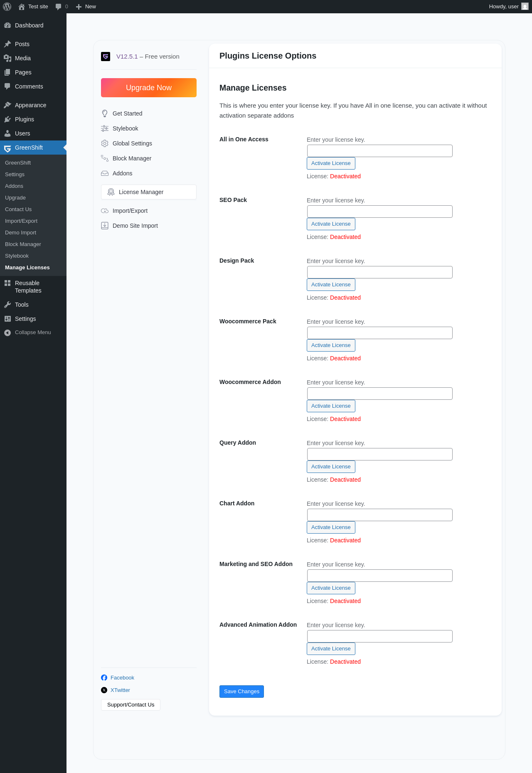Activate License for Marketing and SEO Addon
The image size is (532, 773).
pyautogui.click(x=331, y=588)
